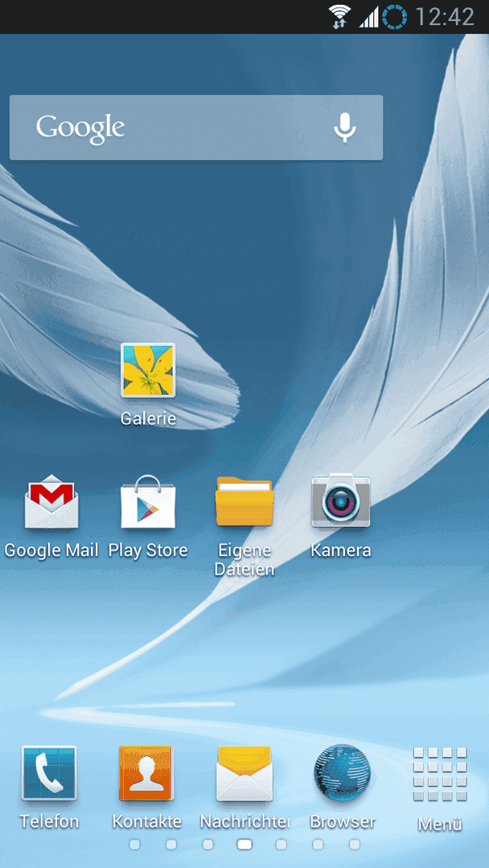Image resolution: width=489 pixels, height=868 pixels.
Task: Launch the Kamera app
Action: [340, 501]
